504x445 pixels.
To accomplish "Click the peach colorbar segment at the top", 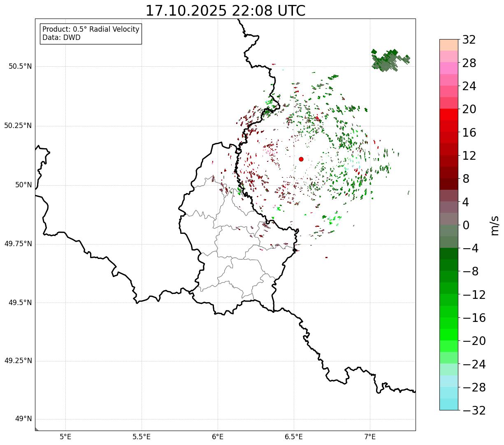I will pyautogui.click(x=449, y=45).
